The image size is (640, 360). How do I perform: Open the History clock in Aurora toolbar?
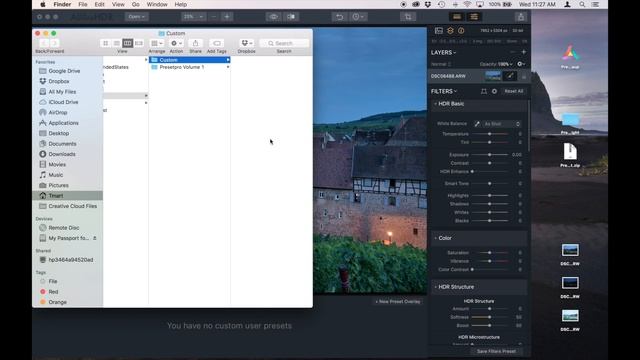click(358, 17)
